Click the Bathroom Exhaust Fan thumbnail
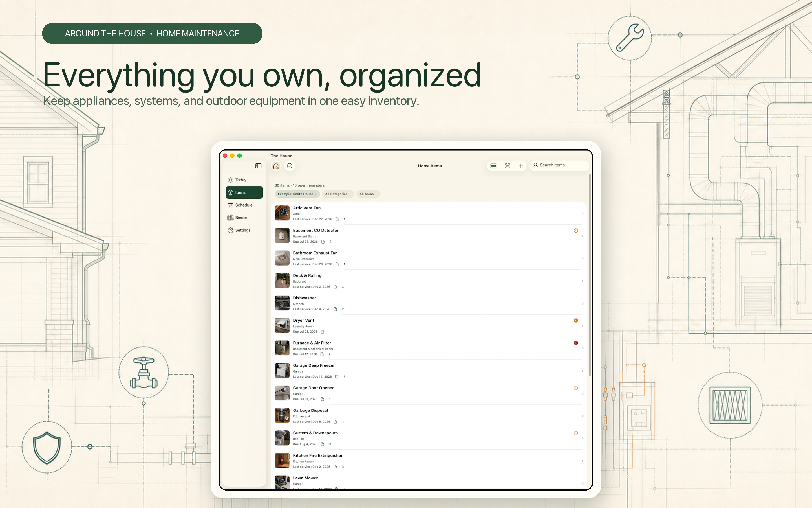 point(282,258)
